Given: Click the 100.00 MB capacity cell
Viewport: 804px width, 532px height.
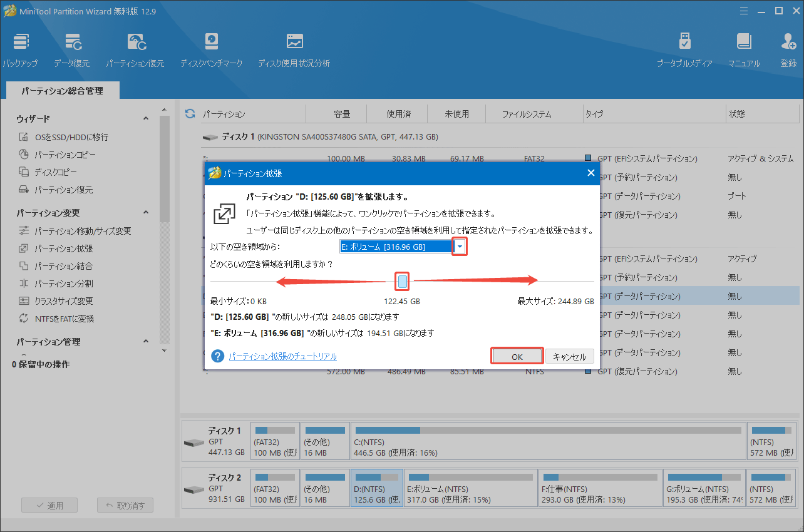Looking at the screenshot, I should [347, 159].
